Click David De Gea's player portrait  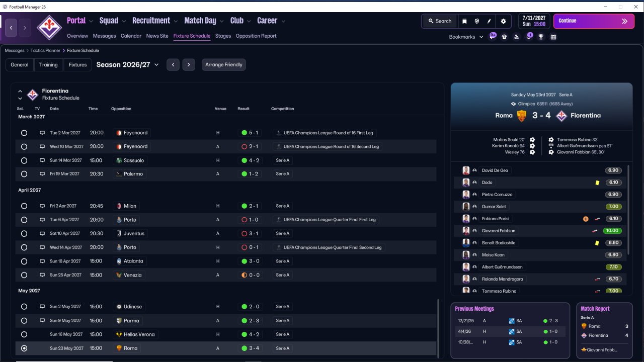(466, 170)
